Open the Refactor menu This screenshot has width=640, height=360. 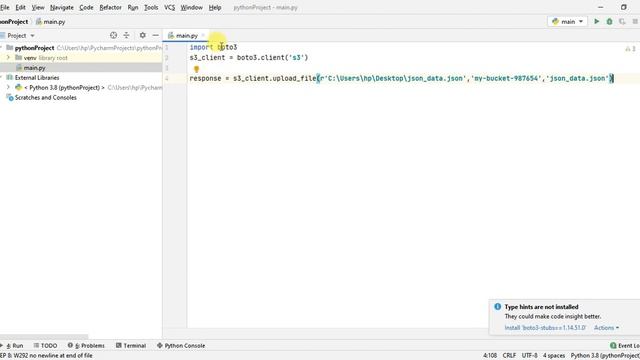pos(110,7)
